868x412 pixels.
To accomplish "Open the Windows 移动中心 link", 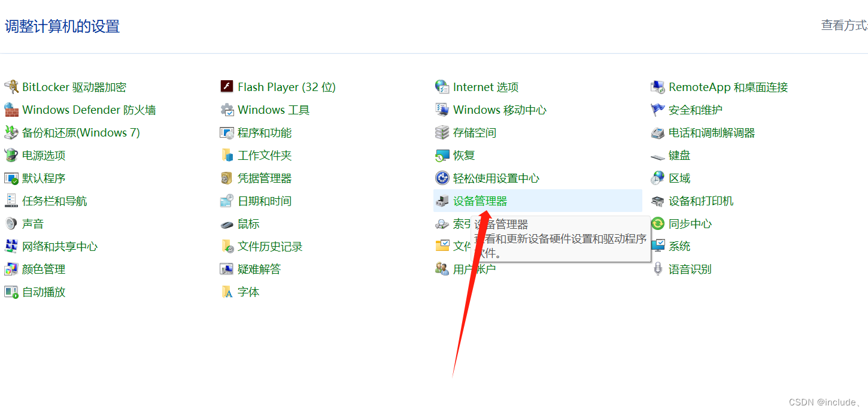I will pos(500,110).
